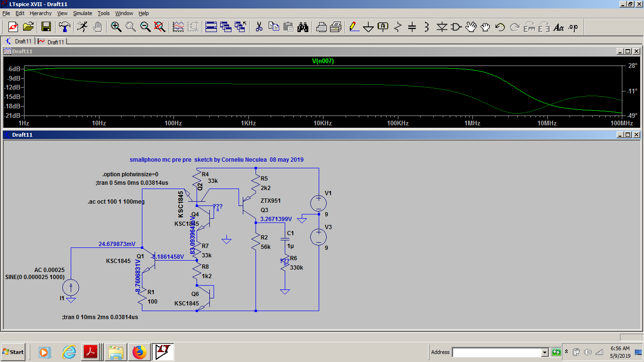Click the smallphono mc pre pre comment
644x362 pixels.
217,160
